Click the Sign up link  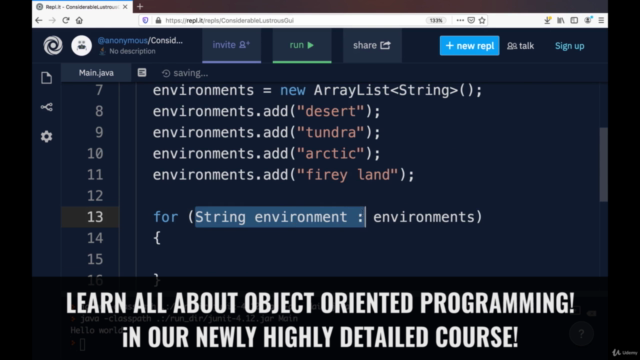point(569,46)
